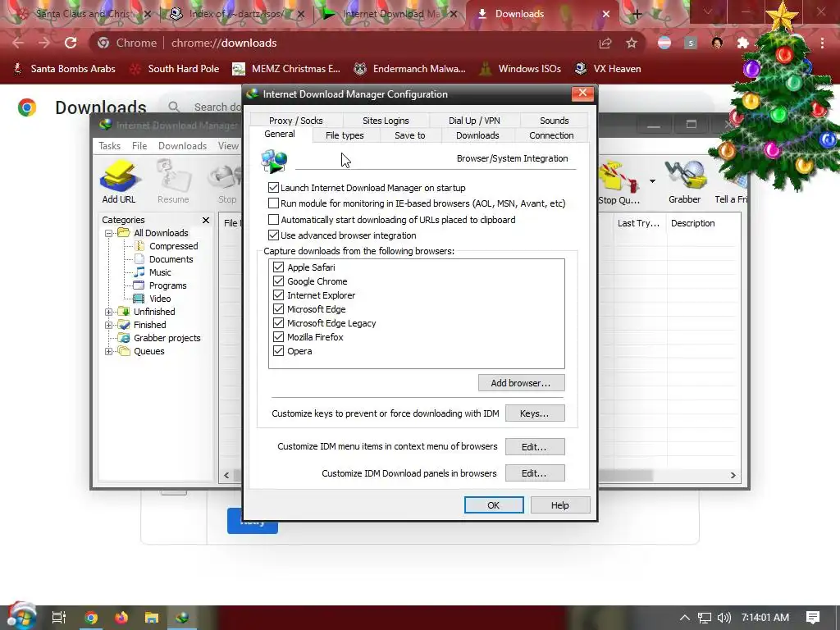This screenshot has height=630, width=840.
Task: Enable automatic downloading of clipboard URLs
Action: tap(274, 220)
